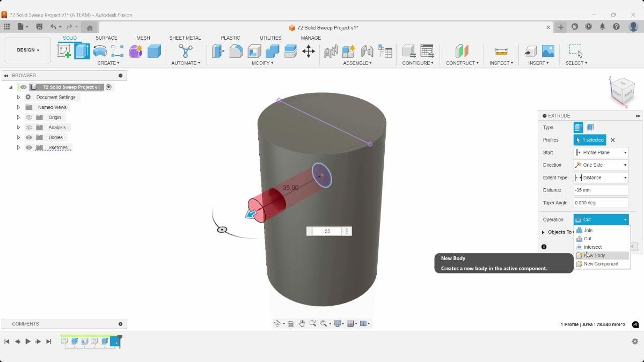Select the Joint tool icon

367,51
